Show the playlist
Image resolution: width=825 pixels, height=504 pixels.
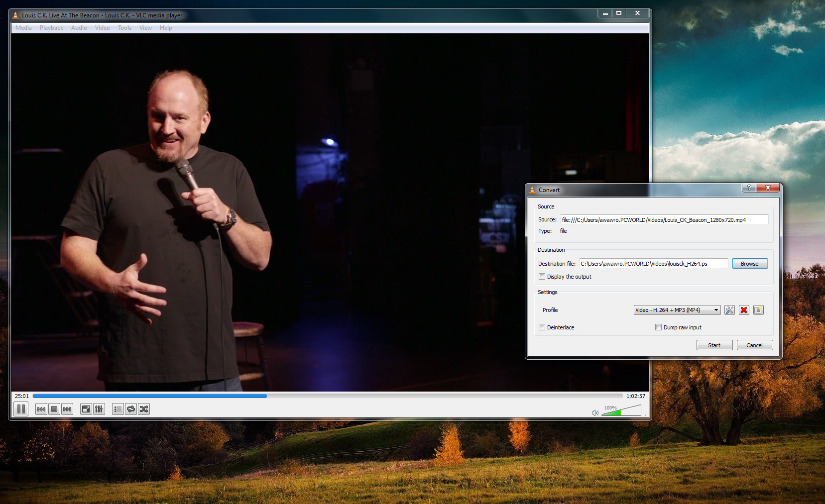point(118,409)
